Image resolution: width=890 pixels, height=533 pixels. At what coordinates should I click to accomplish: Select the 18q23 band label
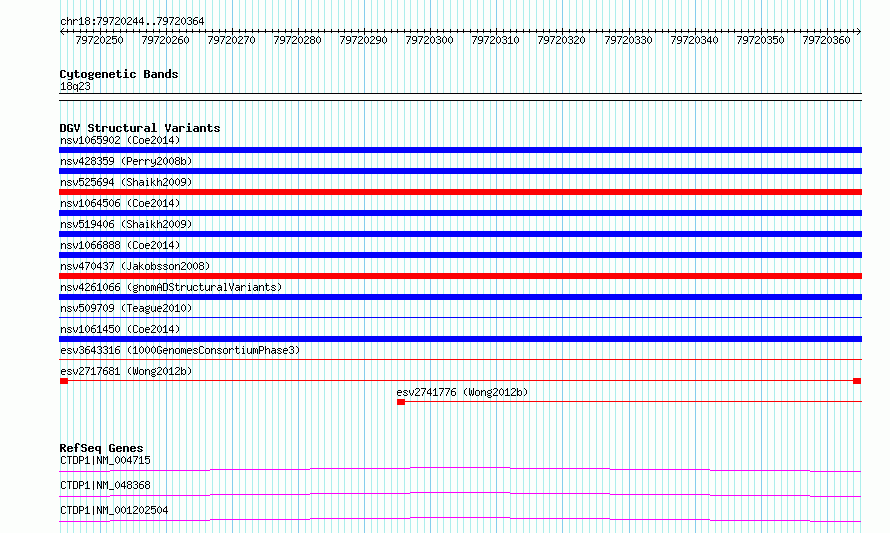pos(75,86)
